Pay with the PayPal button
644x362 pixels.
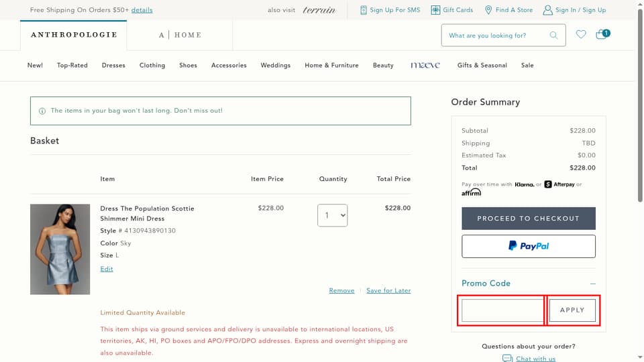click(528, 246)
